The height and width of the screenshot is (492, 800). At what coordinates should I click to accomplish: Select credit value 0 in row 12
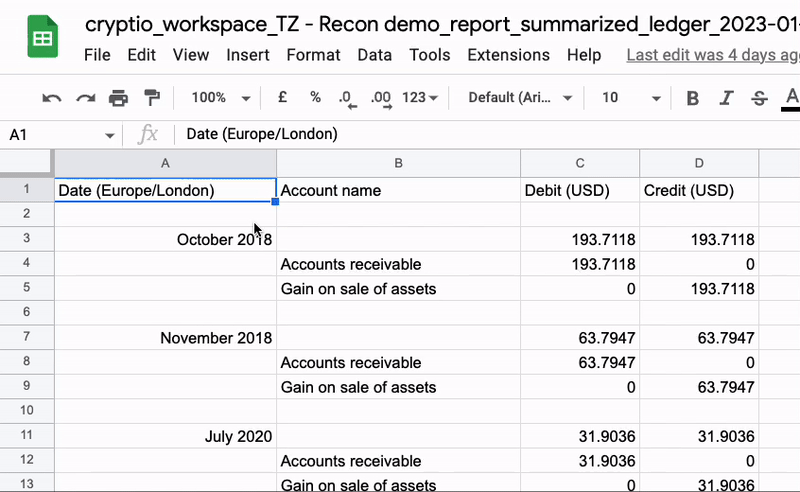[x=699, y=461]
